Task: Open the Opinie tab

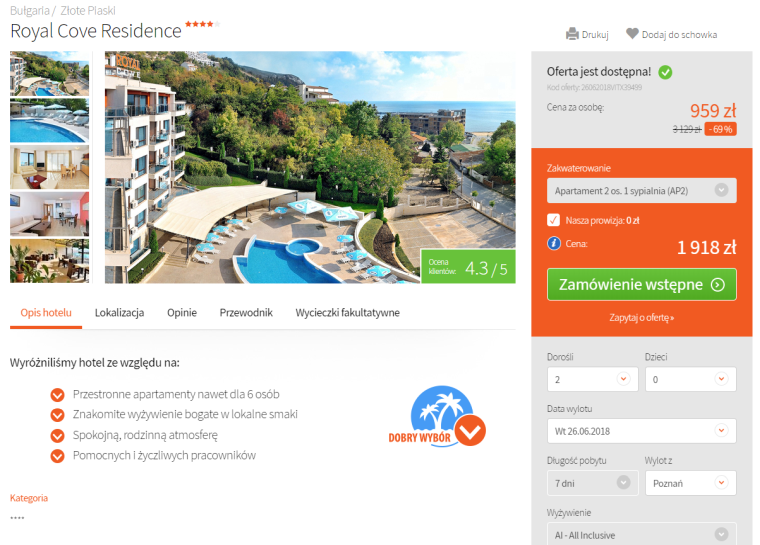Action: [182, 313]
